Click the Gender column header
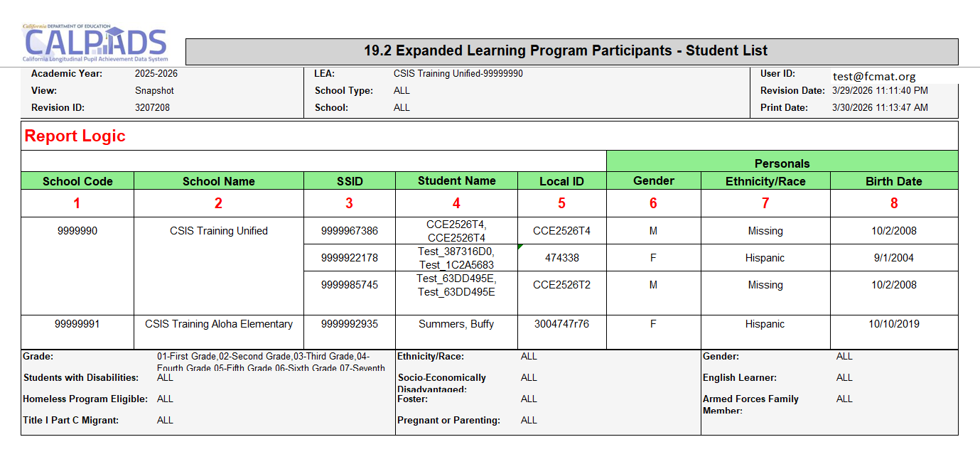The height and width of the screenshot is (459, 980). click(653, 181)
